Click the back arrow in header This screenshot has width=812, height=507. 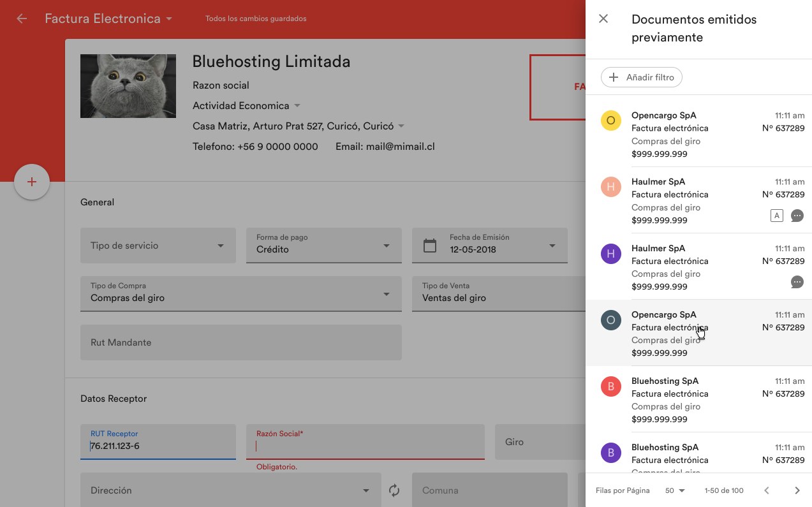(x=22, y=18)
